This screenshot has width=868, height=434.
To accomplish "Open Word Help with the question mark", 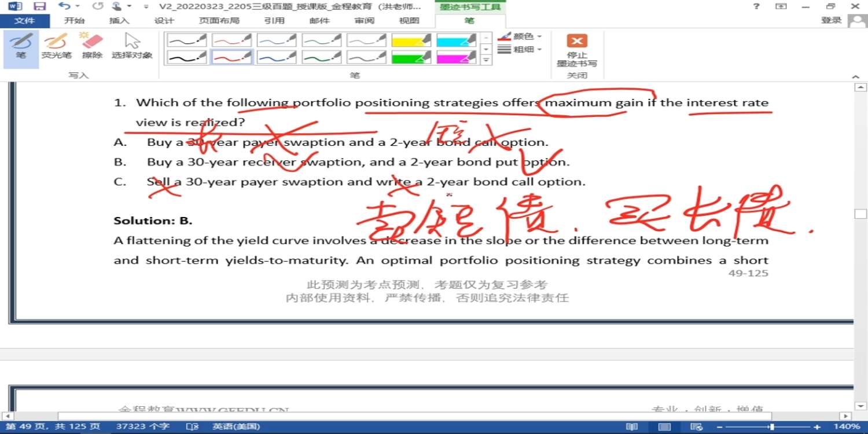I will 757,6.
